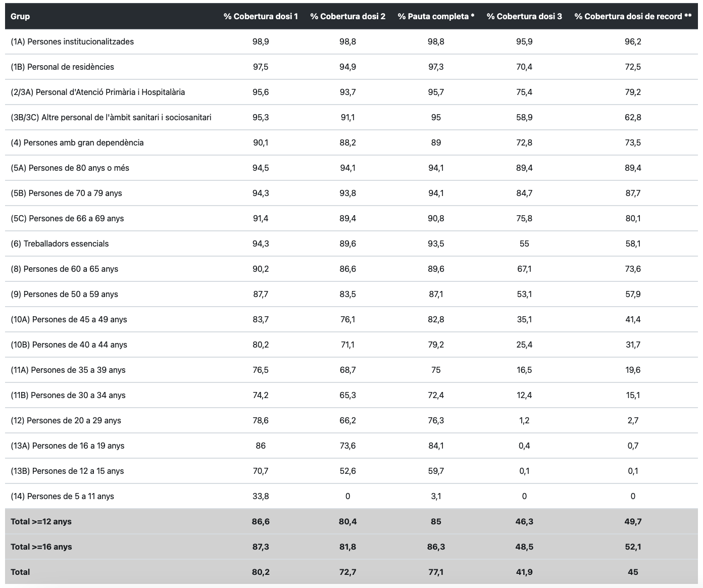Click the % Cobertura dosi 1 header
This screenshot has height=588, width=703.
click(261, 16)
